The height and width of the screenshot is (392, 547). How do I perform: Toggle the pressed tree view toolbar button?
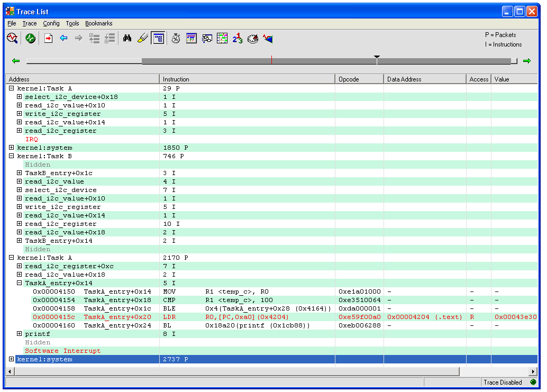click(x=158, y=38)
